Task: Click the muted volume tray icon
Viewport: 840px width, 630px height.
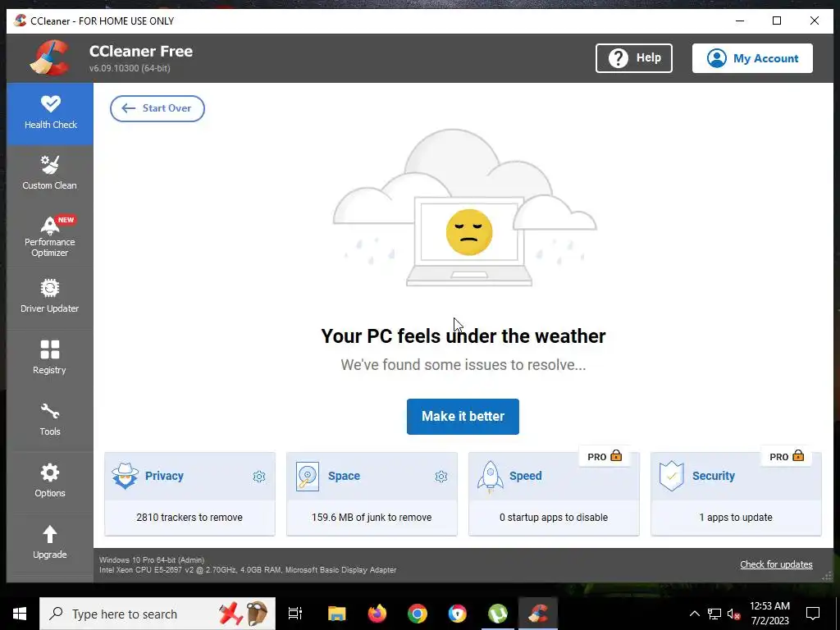Action: point(734,614)
